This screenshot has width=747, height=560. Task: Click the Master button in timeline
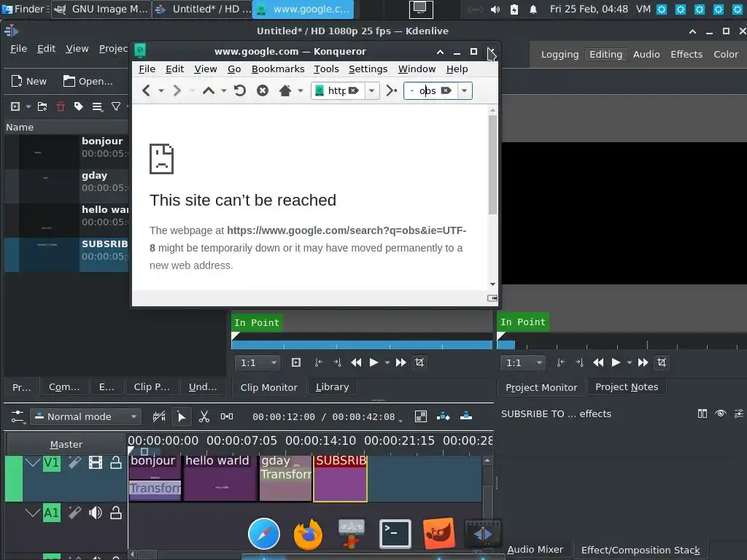coord(66,444)
